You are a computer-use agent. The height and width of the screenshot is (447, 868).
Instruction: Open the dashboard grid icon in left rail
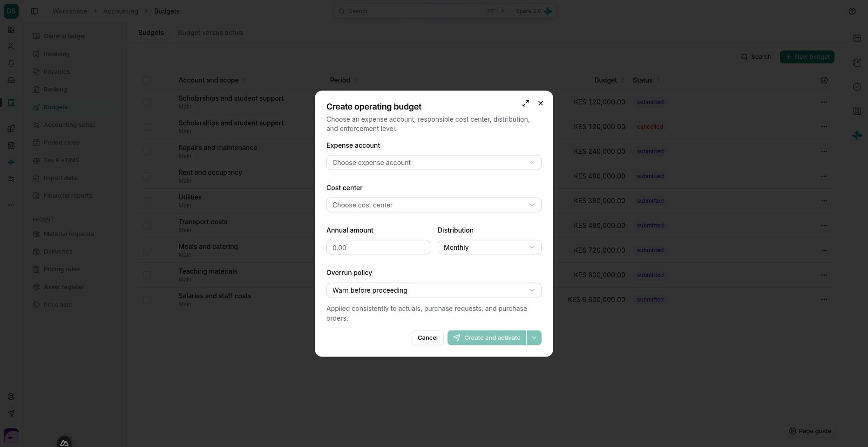coord(11,30)
